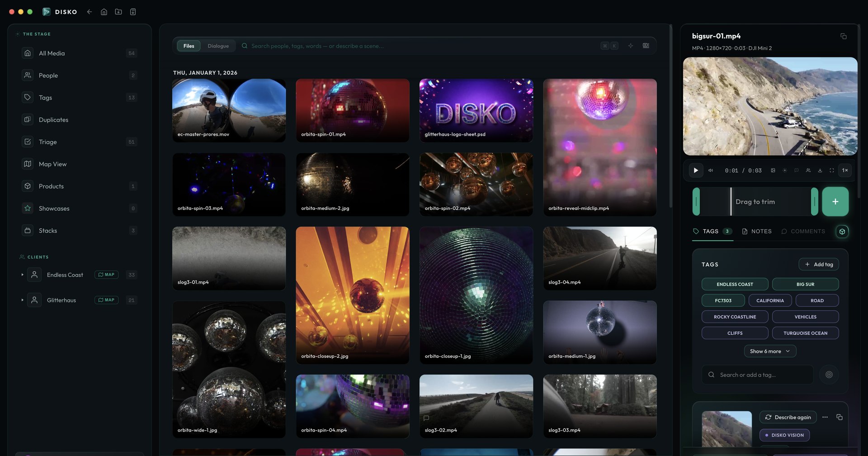Click the right green trim handle

pos(815,201)
